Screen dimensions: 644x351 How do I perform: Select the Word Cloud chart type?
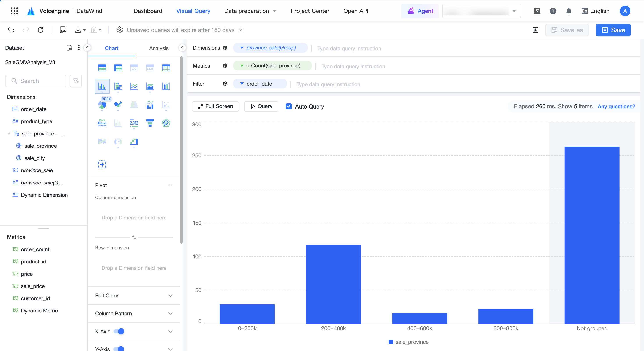(102, 123)
